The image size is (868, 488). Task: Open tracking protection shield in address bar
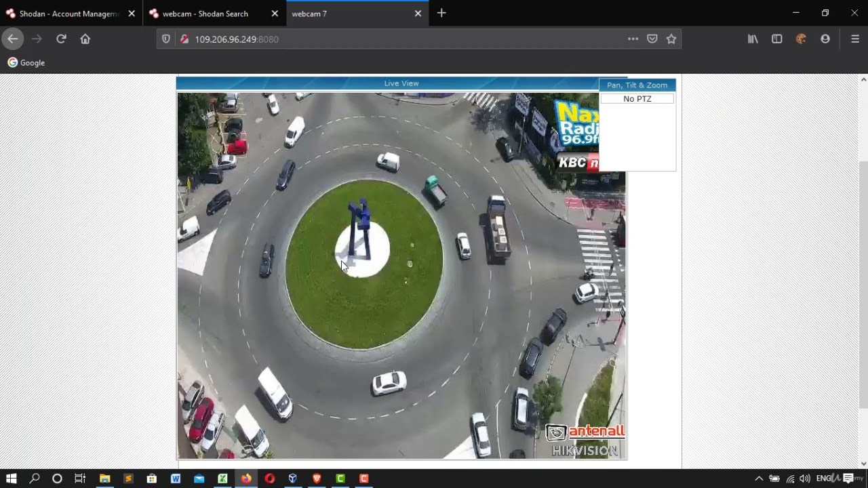(x=166, y=39)
